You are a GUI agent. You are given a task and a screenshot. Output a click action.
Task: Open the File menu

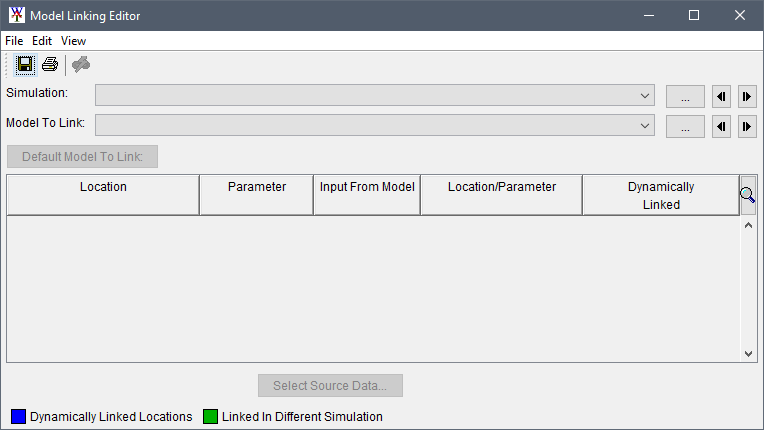14,41
